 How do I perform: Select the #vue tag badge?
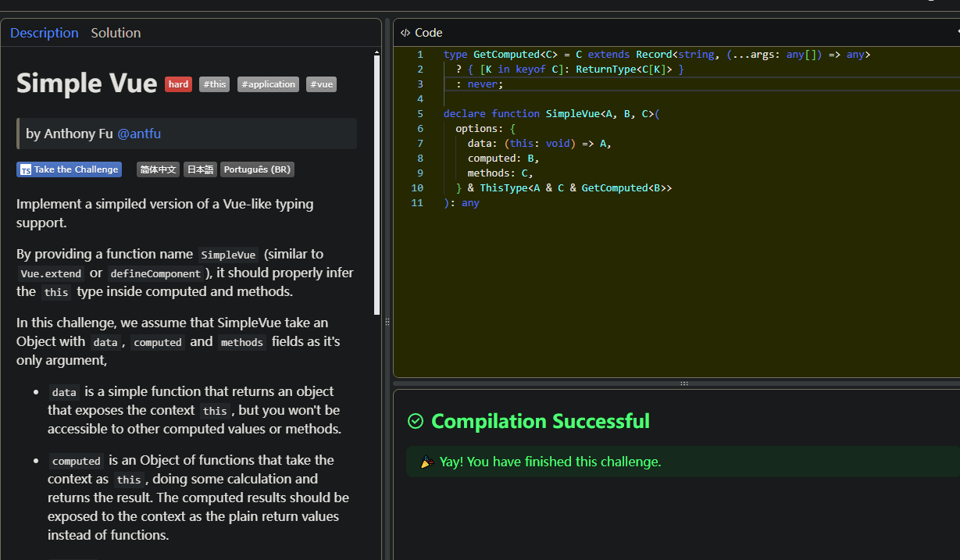[x=321, y=84]
